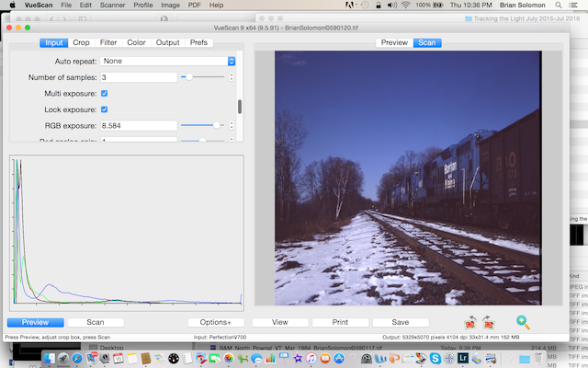Open the App Store from Dock
The width and height of the screenshot is (588, 368).
click(x=339, y=358)
